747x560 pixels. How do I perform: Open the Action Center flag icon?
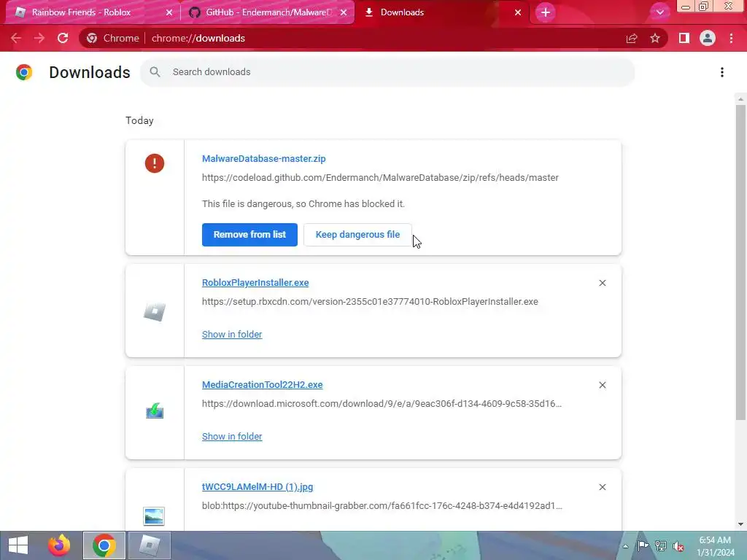point(643,545)
